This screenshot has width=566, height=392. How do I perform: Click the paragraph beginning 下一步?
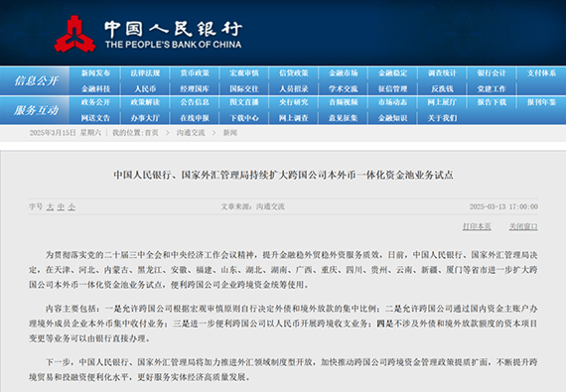click(x=283, y=369)
